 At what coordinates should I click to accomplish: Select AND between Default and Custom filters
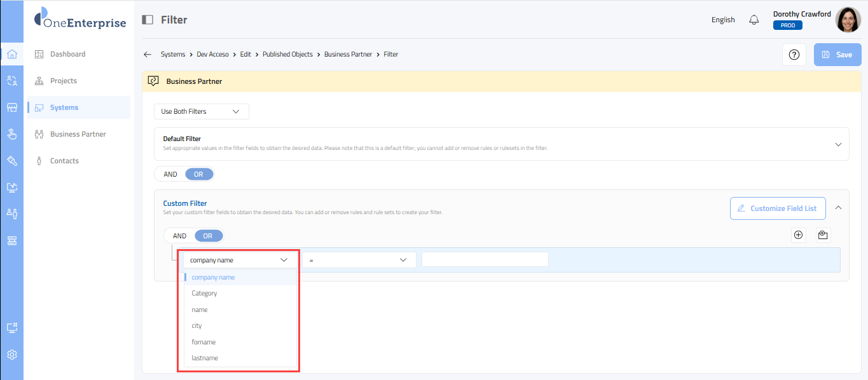click(170, 174)
